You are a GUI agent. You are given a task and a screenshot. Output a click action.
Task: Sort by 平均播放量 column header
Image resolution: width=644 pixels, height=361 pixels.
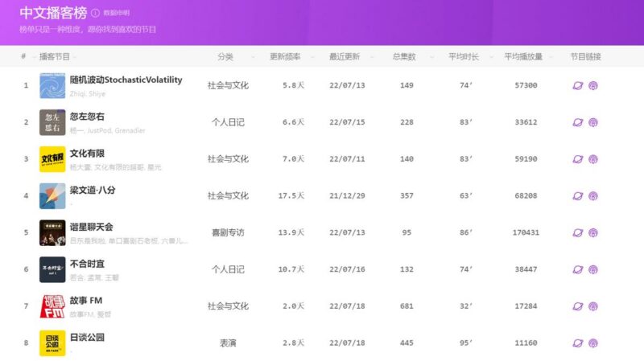click(523, 56)
